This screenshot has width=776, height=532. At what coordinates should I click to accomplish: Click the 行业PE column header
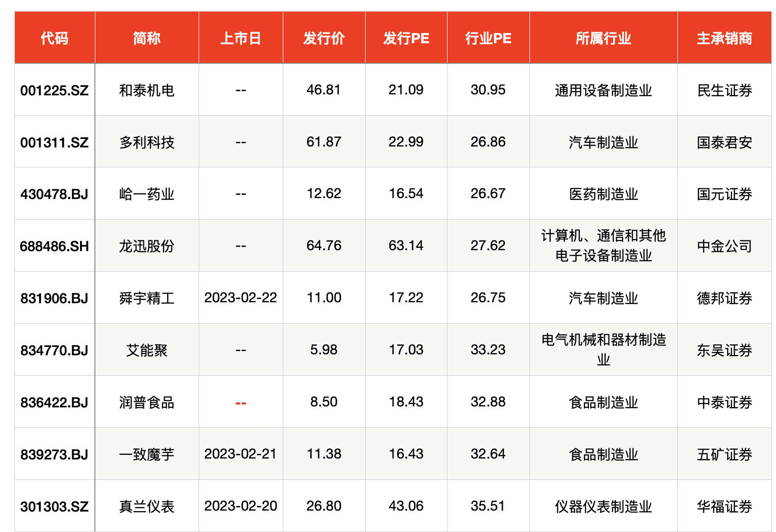488,38
